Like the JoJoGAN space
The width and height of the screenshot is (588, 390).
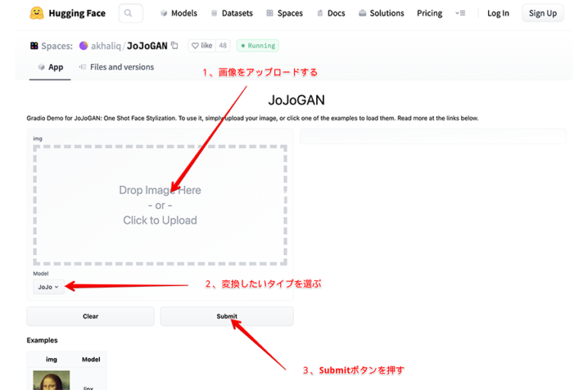pos(202,46)
